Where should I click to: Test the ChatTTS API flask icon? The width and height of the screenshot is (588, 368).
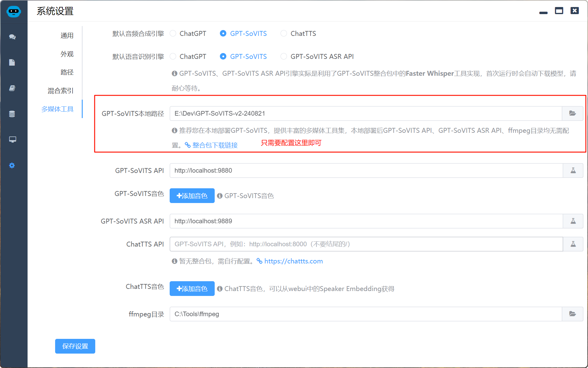573,244
